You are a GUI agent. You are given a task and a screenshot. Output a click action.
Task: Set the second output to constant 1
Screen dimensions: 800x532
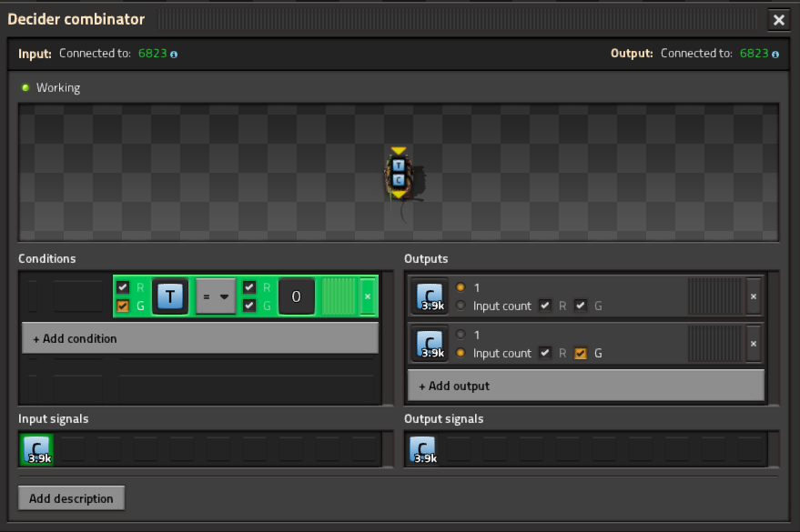[461, 336]
